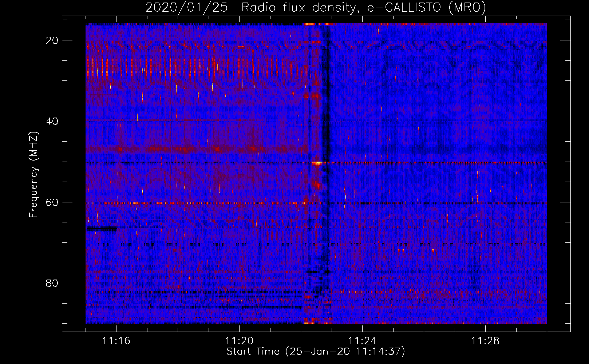Click the plot title 'Radio flux density, e-CALLISTO (MRO)'

(363, 8)
